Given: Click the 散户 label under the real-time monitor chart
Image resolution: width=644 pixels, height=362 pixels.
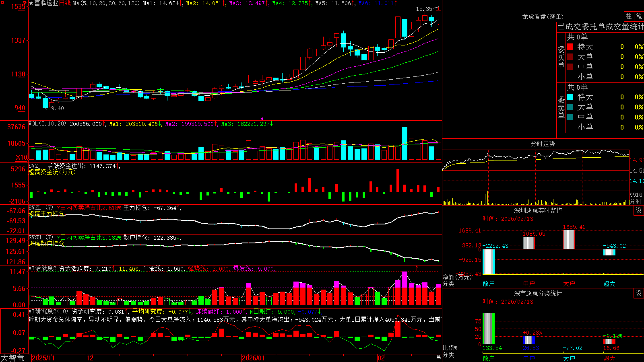Looking at the screenshot, I should tap(489, 284).
